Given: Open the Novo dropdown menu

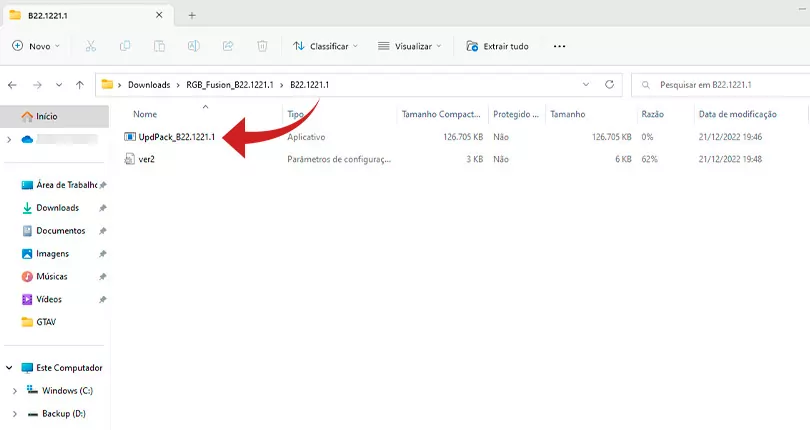Looking at the screenshot, I should click(x=36, y=46).
